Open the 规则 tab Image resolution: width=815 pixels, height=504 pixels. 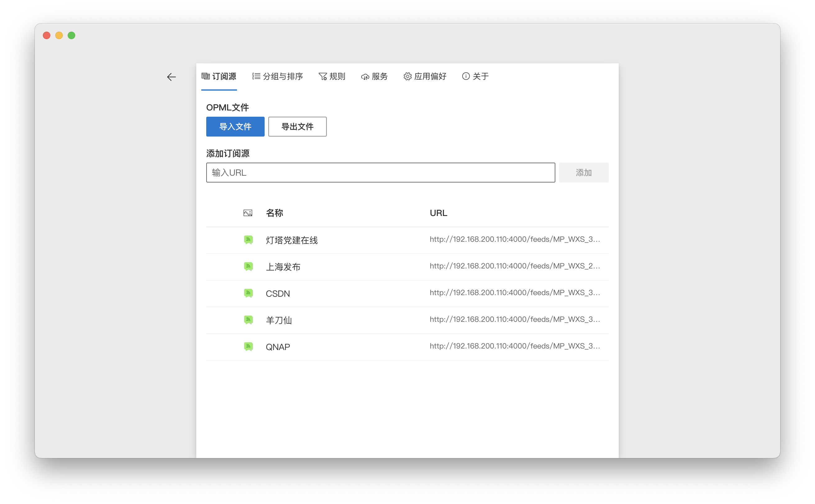332,76
